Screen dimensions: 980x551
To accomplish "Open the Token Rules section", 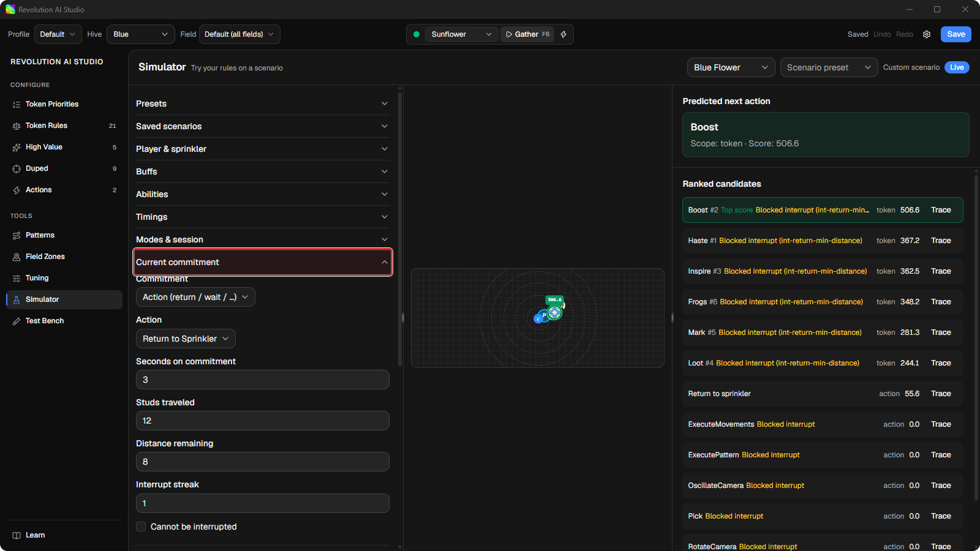I will 64,126.
